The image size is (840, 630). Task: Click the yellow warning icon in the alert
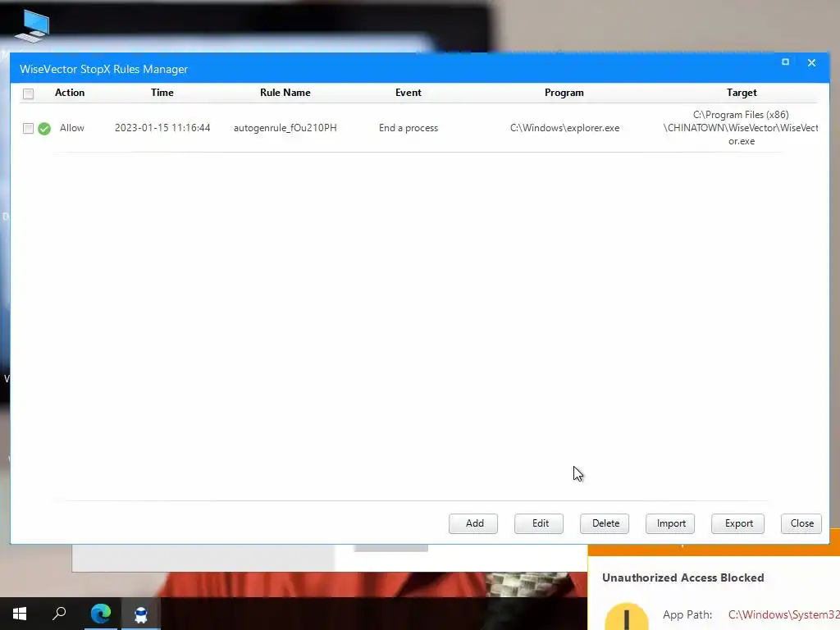click(x=626, y=616)
